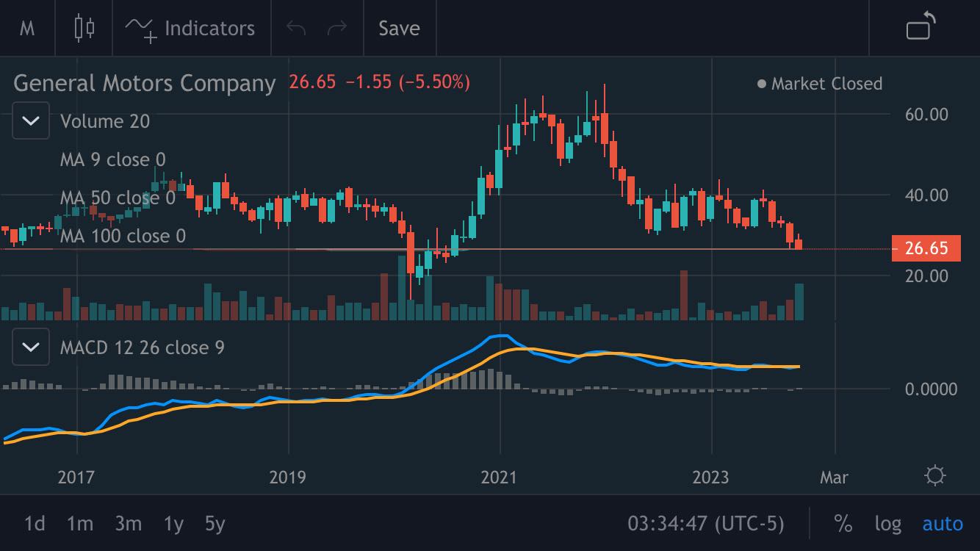
Task: Select the 1d time range
Action: click(35, 524)
